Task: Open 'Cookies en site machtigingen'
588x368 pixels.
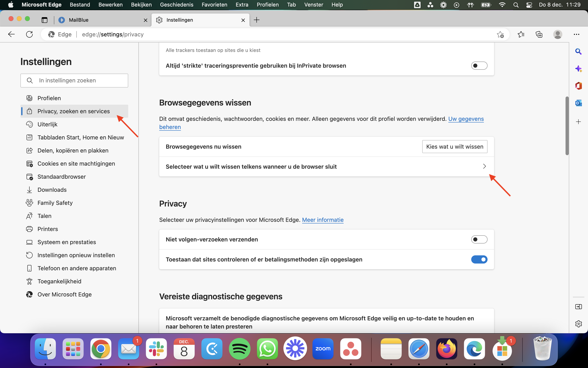Action: coord(74,164)
